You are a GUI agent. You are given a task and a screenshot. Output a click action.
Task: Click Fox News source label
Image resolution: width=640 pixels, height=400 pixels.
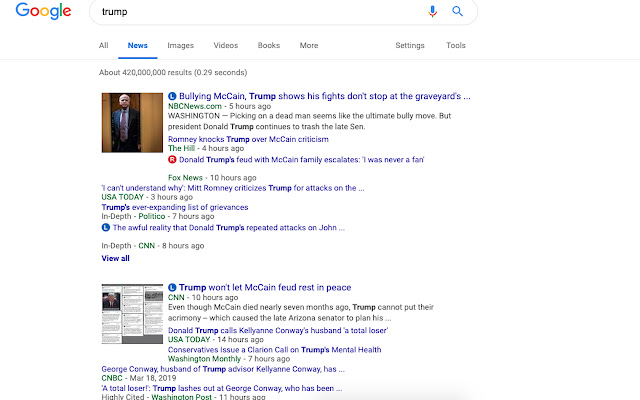pyautogui.click(x=185, y=178)
